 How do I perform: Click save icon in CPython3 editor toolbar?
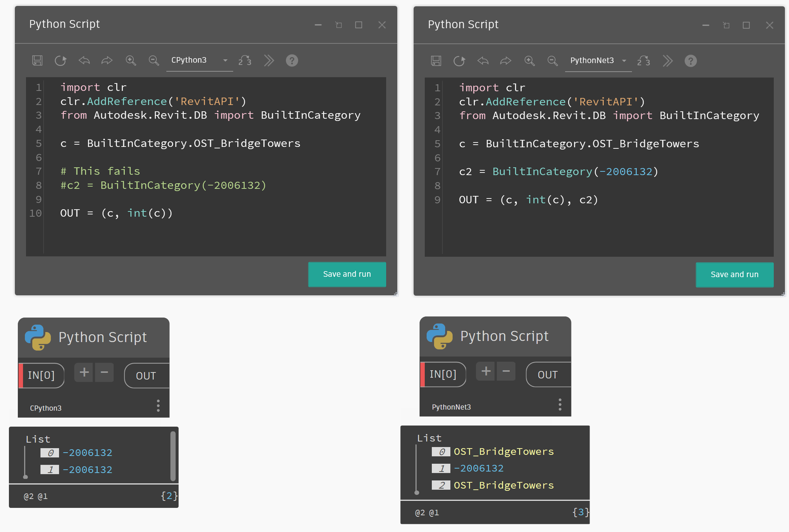click(38, 60)
